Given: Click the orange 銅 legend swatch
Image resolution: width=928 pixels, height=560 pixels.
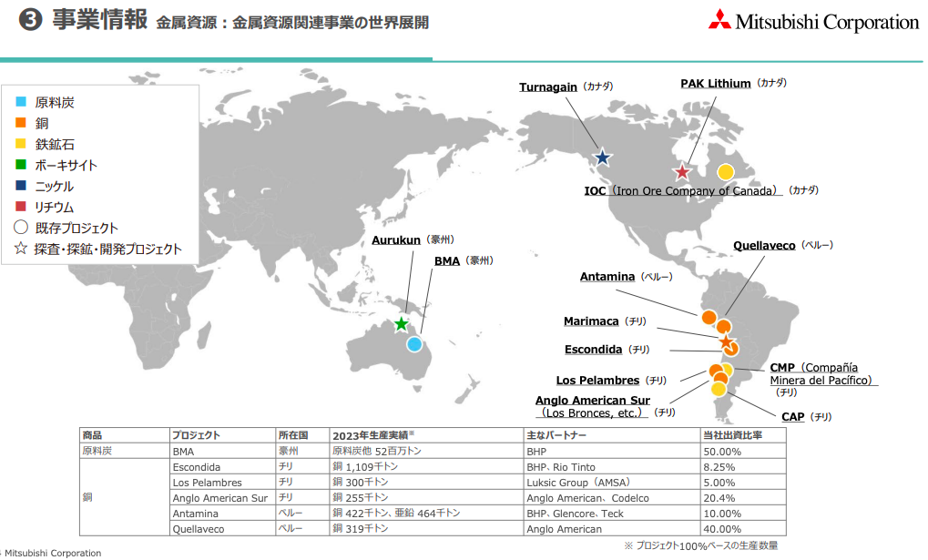Looking at the screenshot, I should [21, 123].
